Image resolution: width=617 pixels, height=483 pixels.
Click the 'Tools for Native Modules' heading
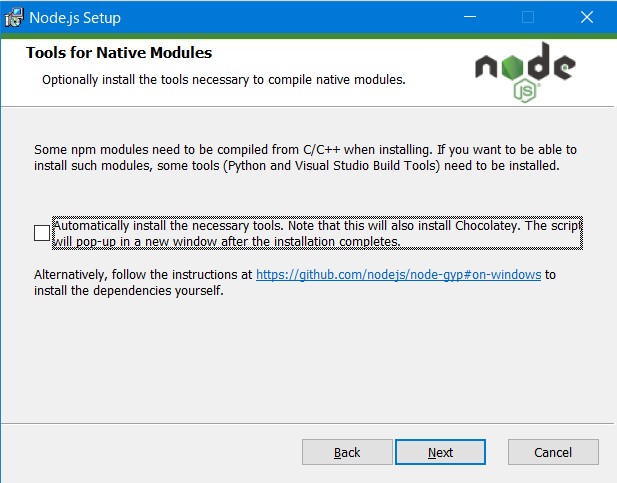click(119, 53)
